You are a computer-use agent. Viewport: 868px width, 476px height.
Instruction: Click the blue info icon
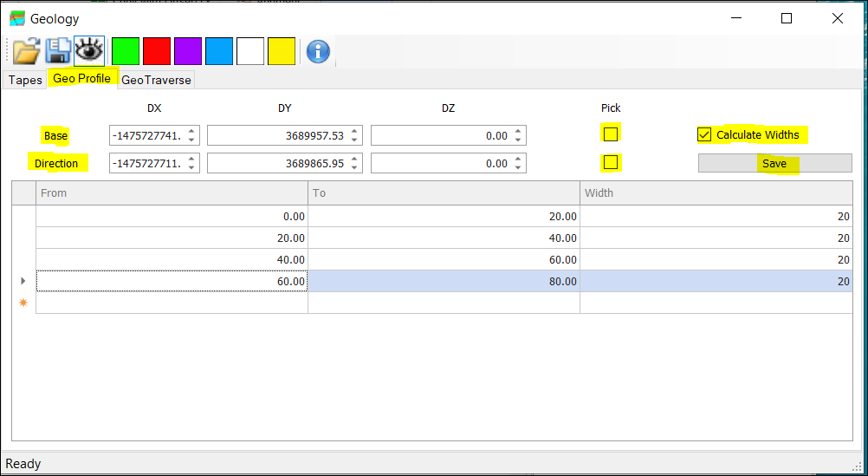[318, 51]
